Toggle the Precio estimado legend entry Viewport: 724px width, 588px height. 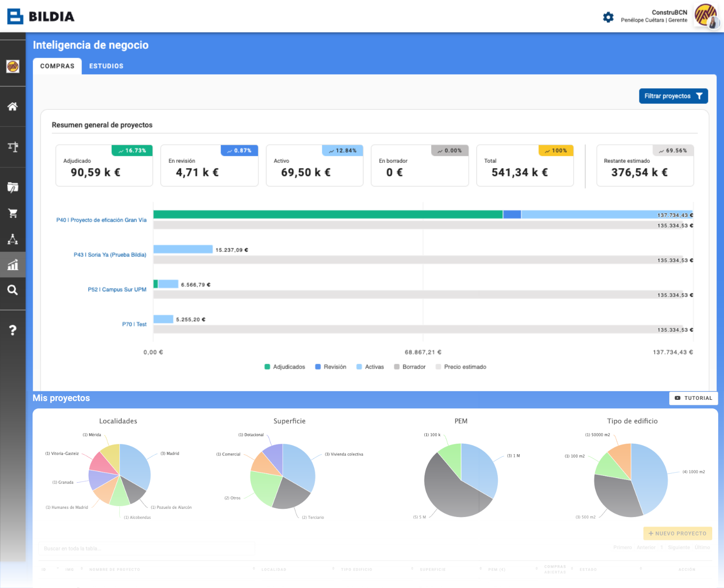tap(461, 367)
